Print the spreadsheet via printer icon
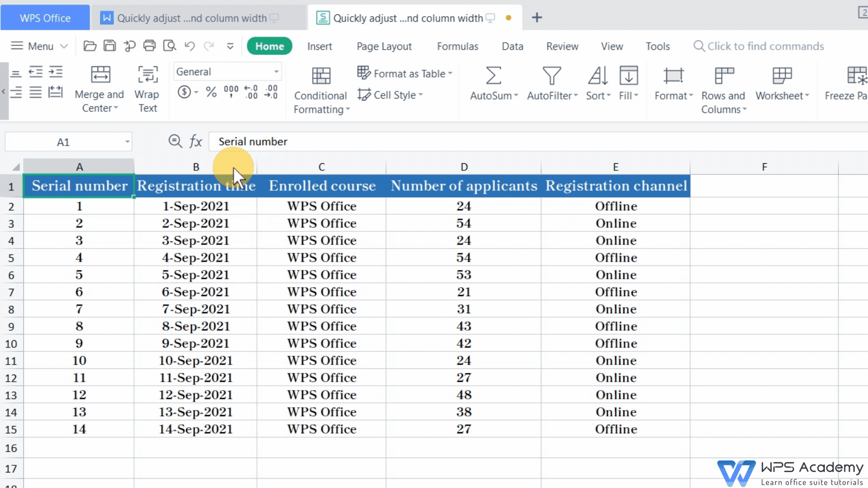The image size is (868, 488). tap(149, 46)
